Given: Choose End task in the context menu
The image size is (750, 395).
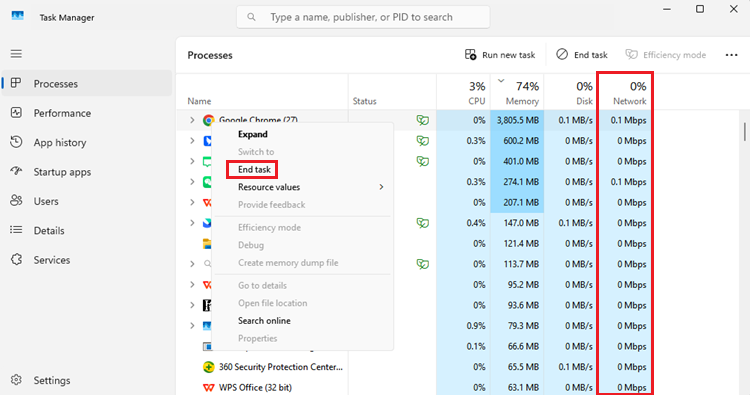Looking at the screenshot, I should pyautogui.click(x=302, y=169).
